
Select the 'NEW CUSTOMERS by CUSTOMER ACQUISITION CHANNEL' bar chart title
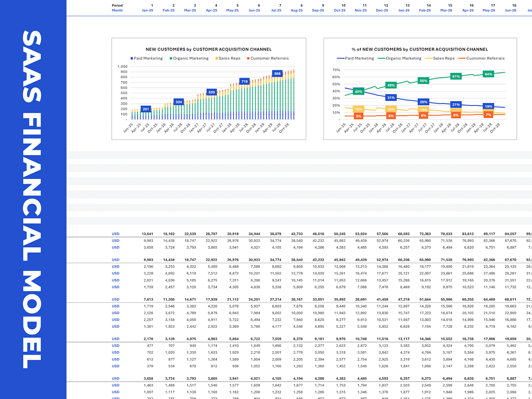click(209, 49)
